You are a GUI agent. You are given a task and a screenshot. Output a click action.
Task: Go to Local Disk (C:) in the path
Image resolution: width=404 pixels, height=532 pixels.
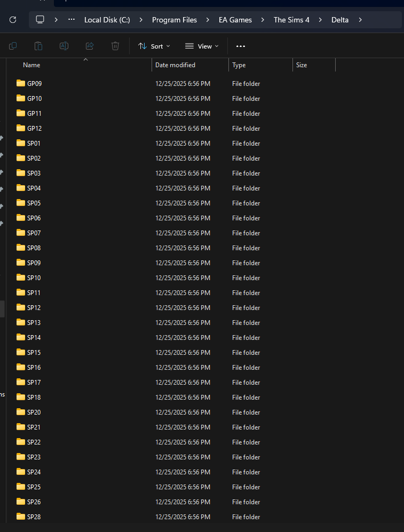107,20
